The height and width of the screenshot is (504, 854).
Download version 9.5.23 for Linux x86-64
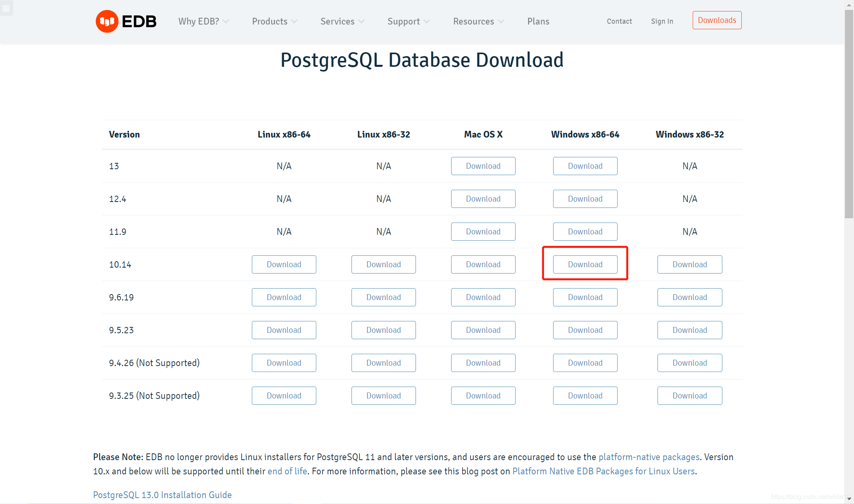click(x=284, y=330)
